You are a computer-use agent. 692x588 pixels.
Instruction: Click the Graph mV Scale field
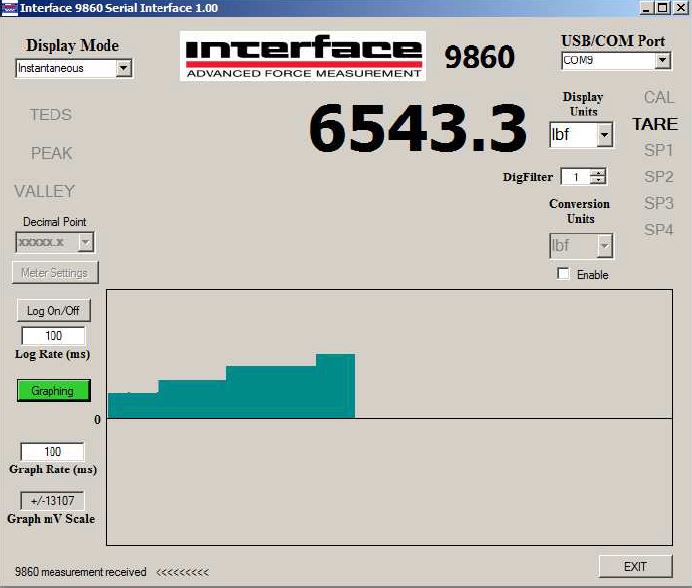click(x=52, y=501)
